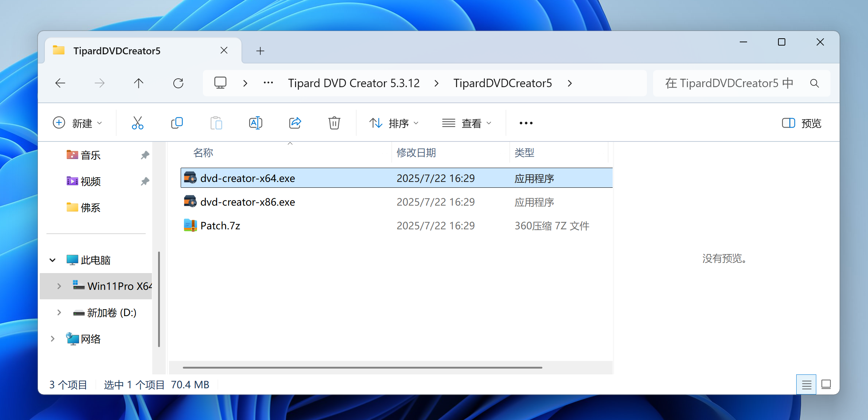Image resolution: width=868 pixels, height=420 pixels.
Task: Open a new tab with plus button
Action: 260,51
